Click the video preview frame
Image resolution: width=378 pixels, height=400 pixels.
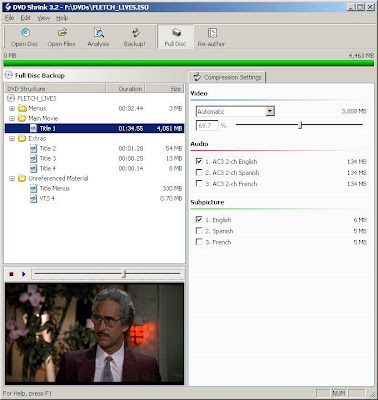coord(94,333)
